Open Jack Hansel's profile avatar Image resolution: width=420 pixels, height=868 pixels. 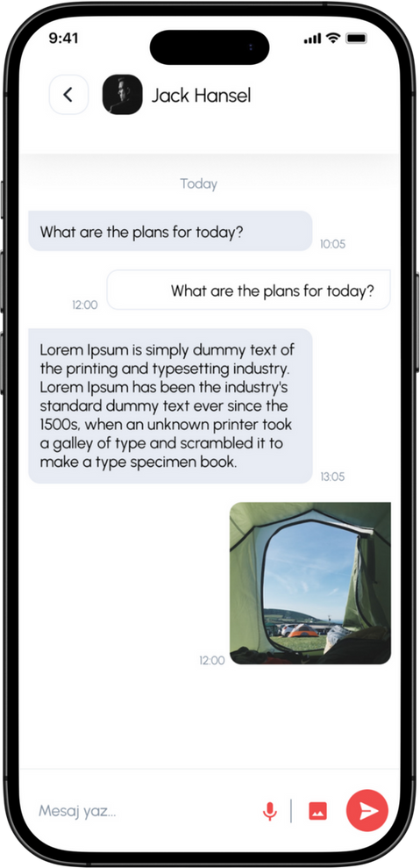[x=122, y=95]
